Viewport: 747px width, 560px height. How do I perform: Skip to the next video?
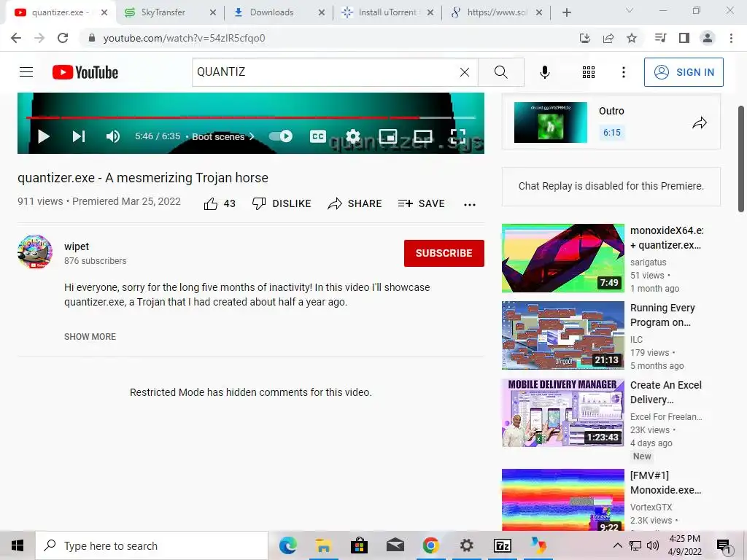pos(79,136)
